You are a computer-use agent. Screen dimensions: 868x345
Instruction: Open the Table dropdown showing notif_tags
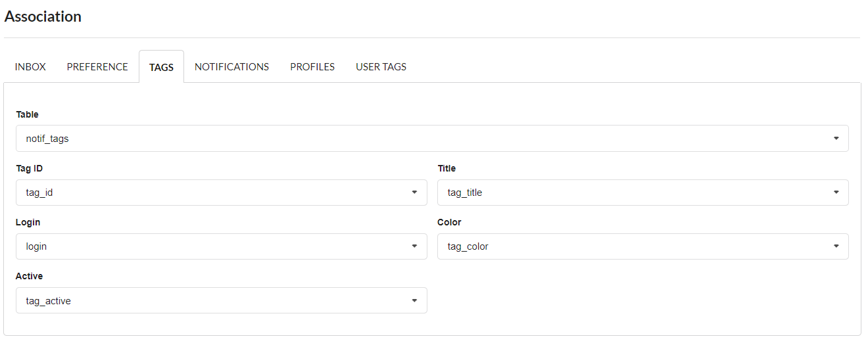(431, 139)
